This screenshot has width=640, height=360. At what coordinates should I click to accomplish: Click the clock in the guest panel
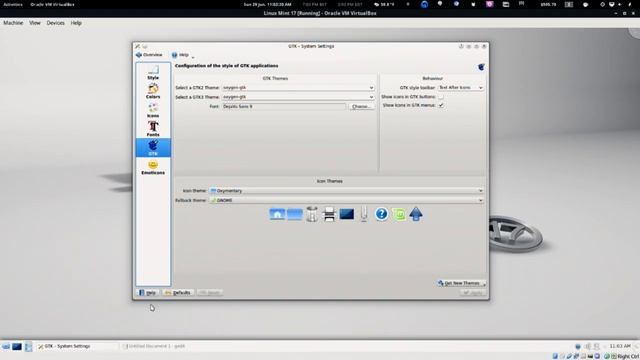pyautogui.click(x=620, y=346)
